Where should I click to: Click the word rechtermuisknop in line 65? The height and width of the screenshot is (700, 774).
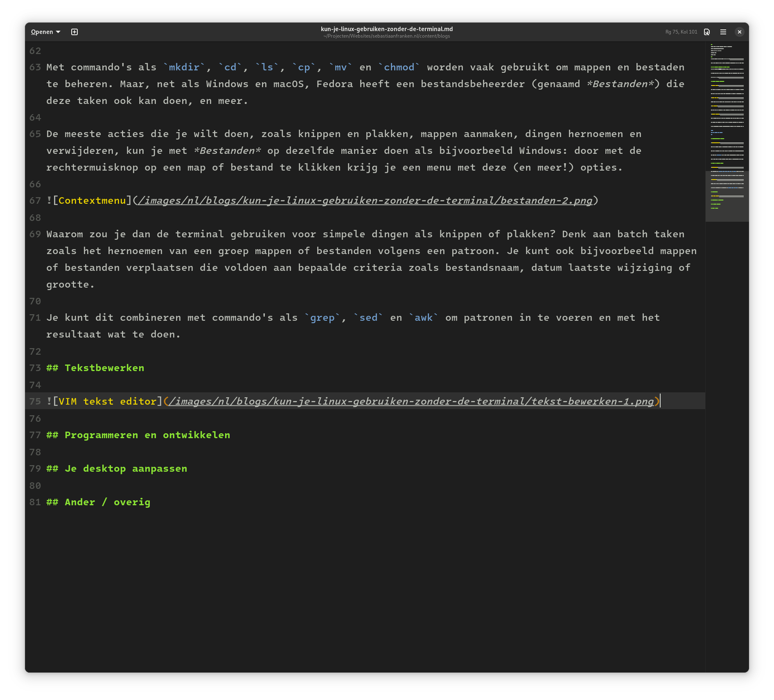coord(92,167)
